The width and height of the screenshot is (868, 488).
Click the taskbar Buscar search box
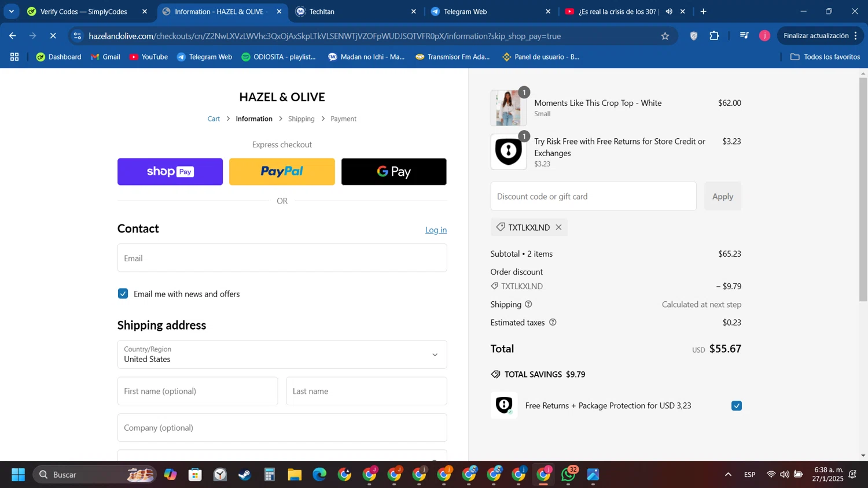[94, 475]
